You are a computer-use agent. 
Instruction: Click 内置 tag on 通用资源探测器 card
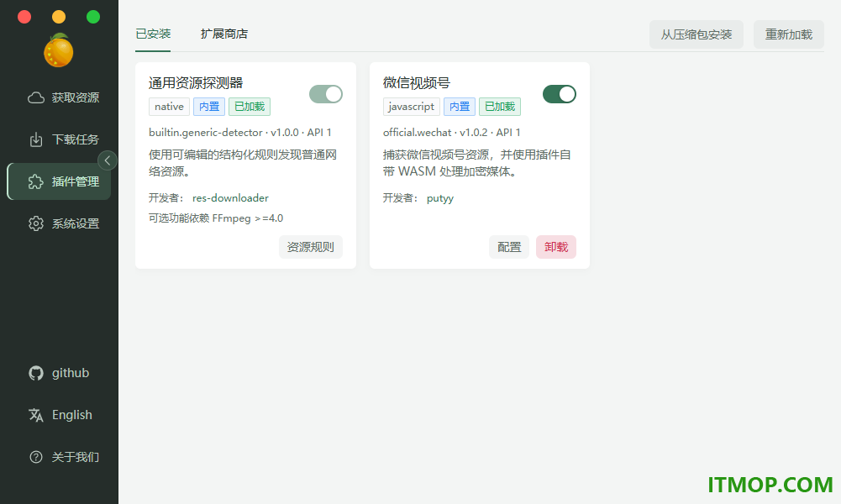click(x=209, y=107)
